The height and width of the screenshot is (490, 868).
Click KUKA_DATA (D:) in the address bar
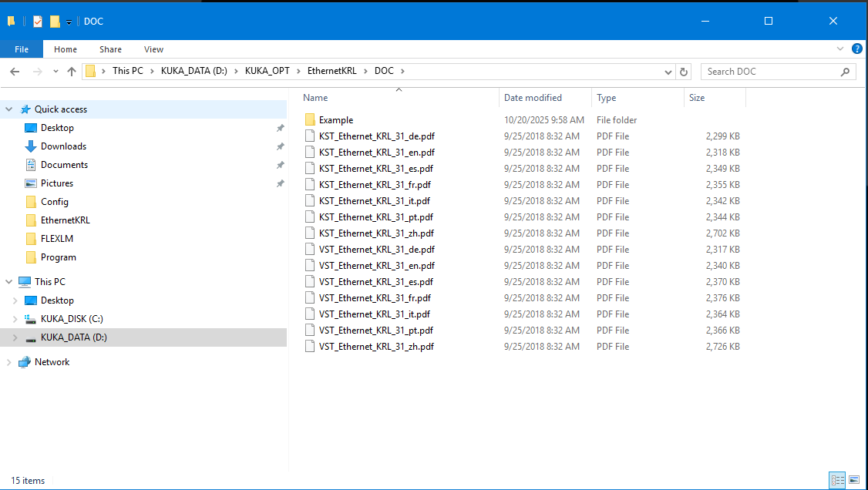click(193, 71)
